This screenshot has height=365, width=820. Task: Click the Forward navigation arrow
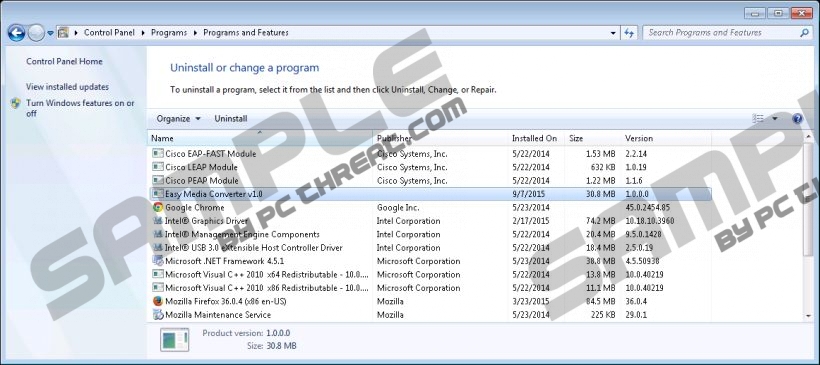coord(36,33)
